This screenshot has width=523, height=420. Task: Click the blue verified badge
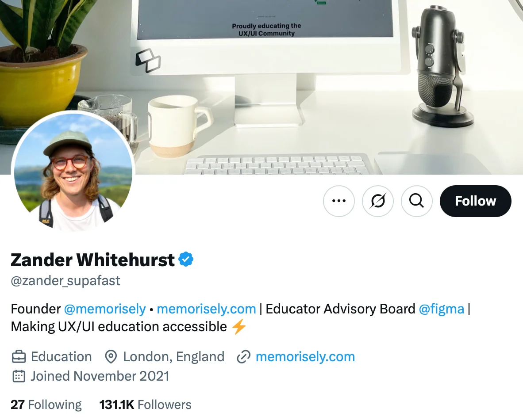tap(186, 260)
